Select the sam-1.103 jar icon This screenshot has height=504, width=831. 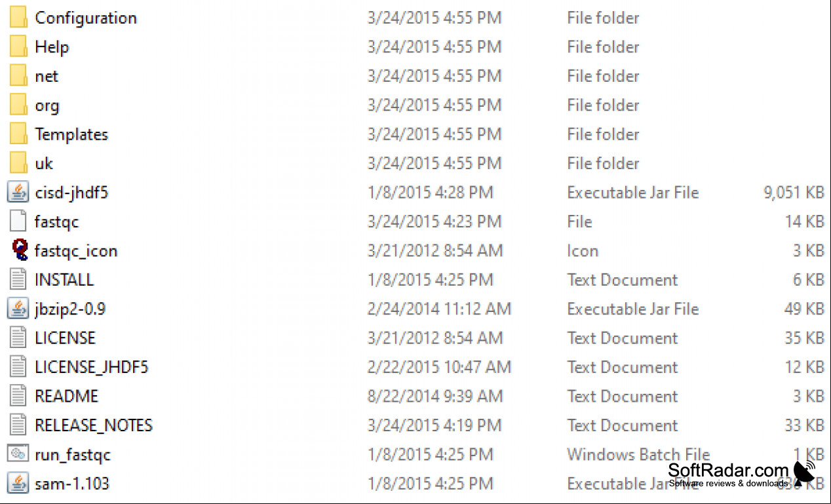[x=18, y=483]
